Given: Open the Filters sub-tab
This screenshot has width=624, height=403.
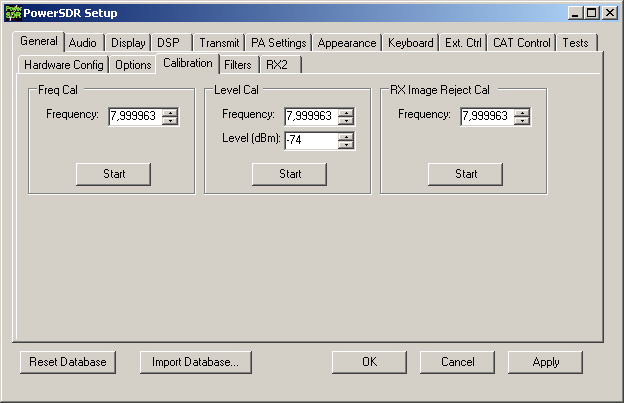Looking at the screenshot, I should (x=238, y=65).
